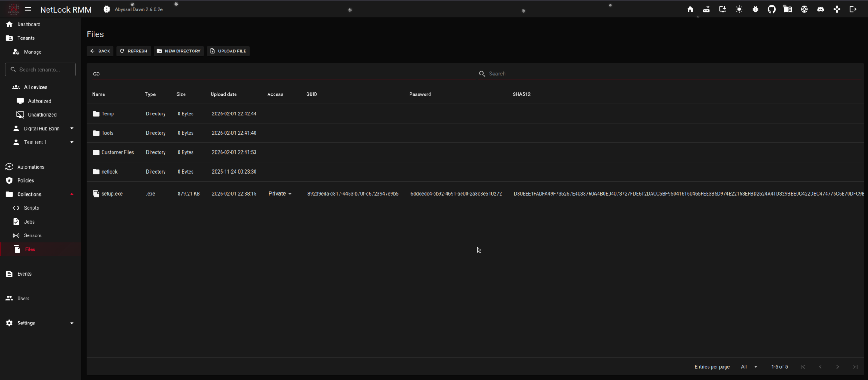The height and width of the screenshot is (380, 868).
Task: Click the bug report icon
Action: point(755,9)
